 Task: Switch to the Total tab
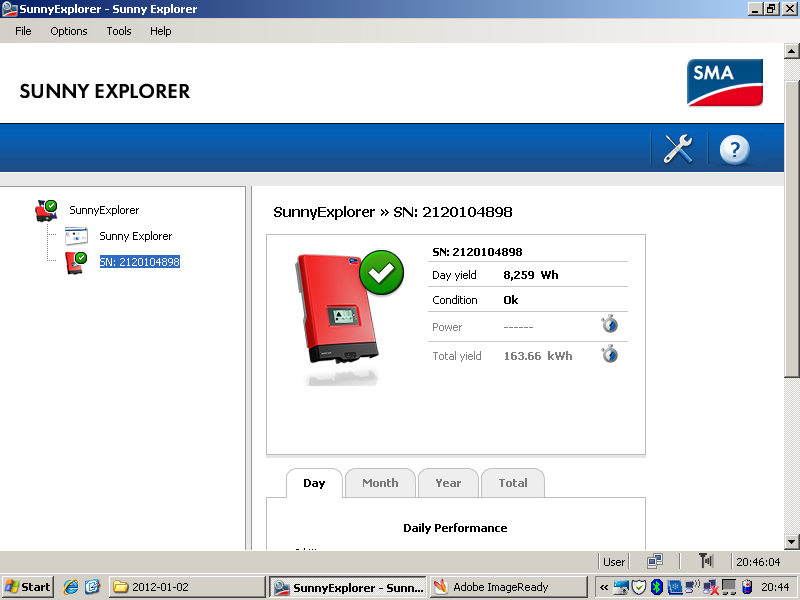[x=513, y=483]
